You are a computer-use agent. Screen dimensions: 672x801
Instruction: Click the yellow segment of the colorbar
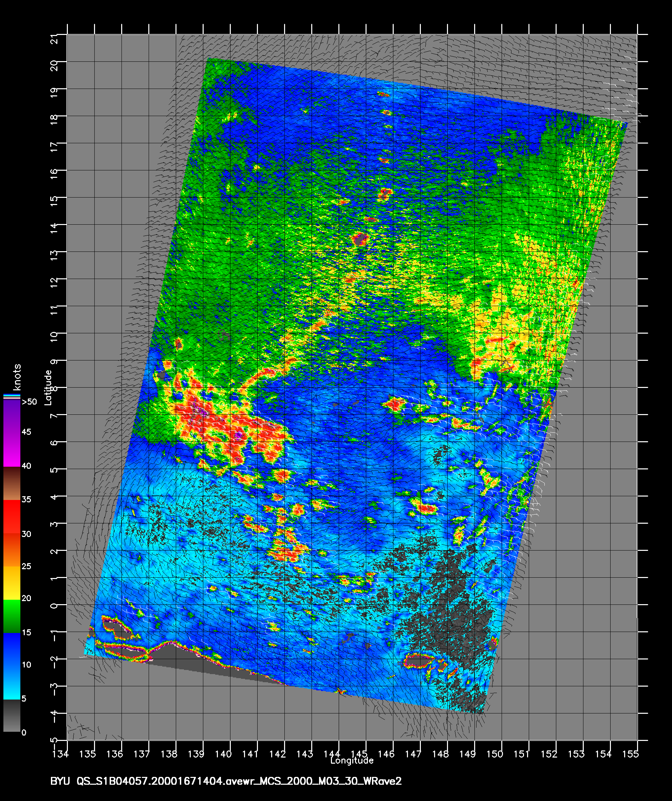[x=12, y=583]
